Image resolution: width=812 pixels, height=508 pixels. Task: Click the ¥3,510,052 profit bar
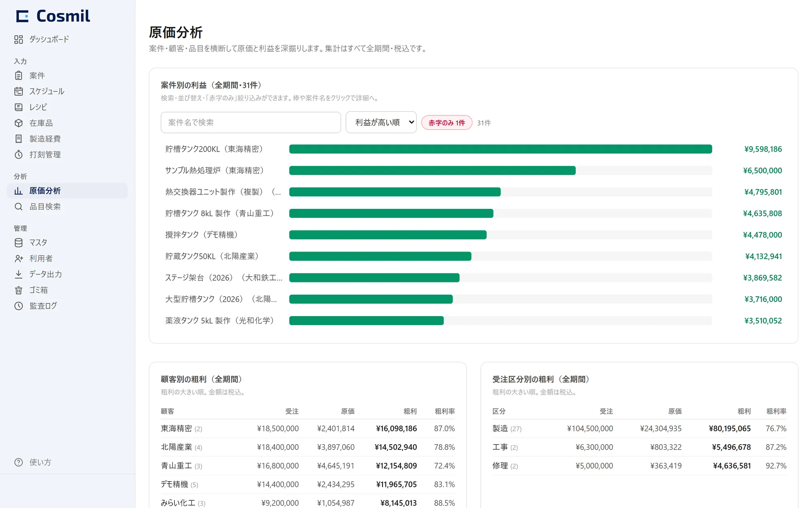tap(366, 321)
